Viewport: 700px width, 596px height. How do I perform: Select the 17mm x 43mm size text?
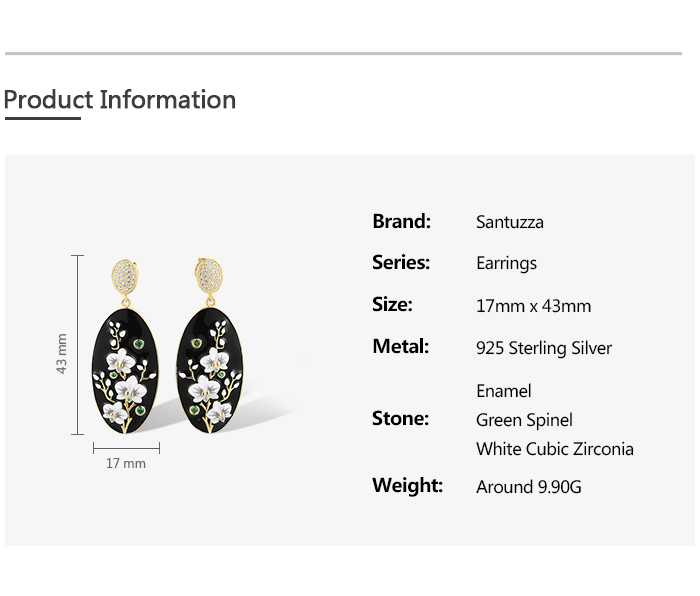coord(533,306)
